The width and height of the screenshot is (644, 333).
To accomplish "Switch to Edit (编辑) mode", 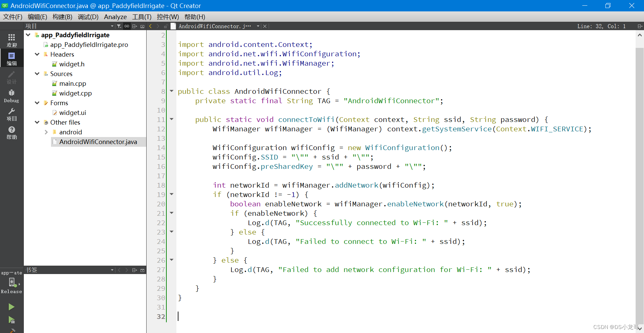I will (12, 59).
